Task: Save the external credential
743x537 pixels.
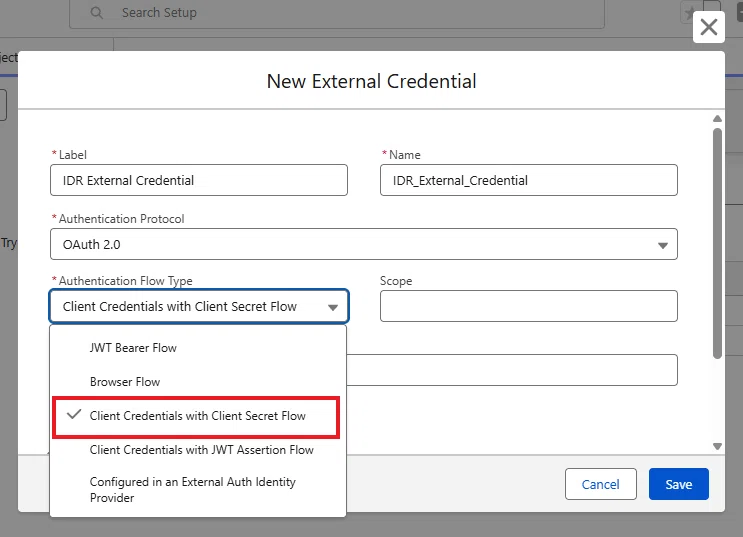Action: [679, 484]
